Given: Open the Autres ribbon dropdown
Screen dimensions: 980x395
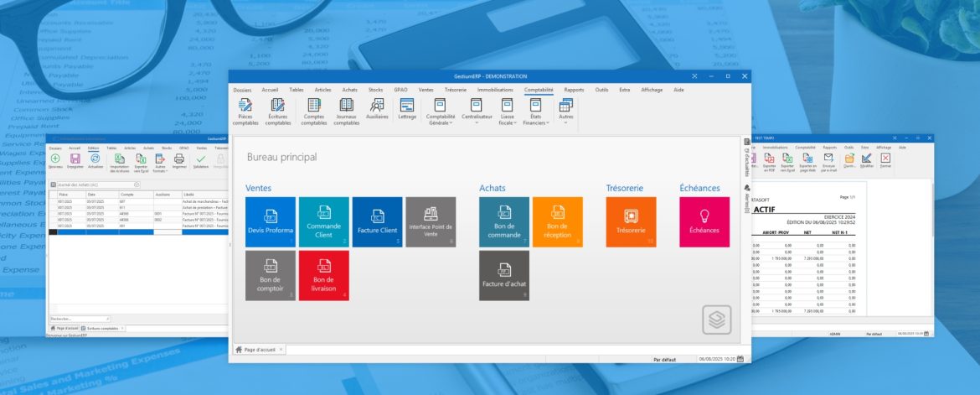Looking at the screenshot, I should click(x=565, y=112).
